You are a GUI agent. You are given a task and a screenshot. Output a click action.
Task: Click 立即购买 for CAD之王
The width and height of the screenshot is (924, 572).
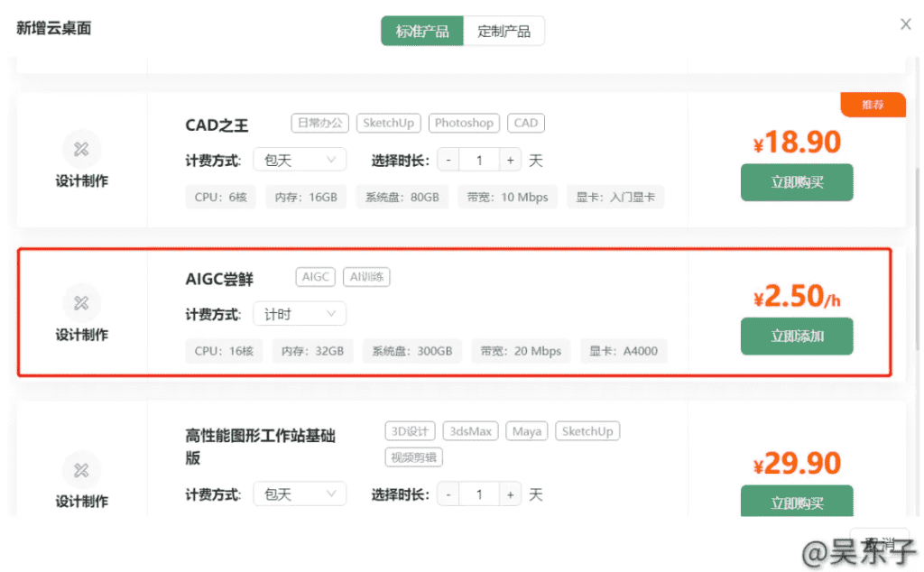click(797, 182)
